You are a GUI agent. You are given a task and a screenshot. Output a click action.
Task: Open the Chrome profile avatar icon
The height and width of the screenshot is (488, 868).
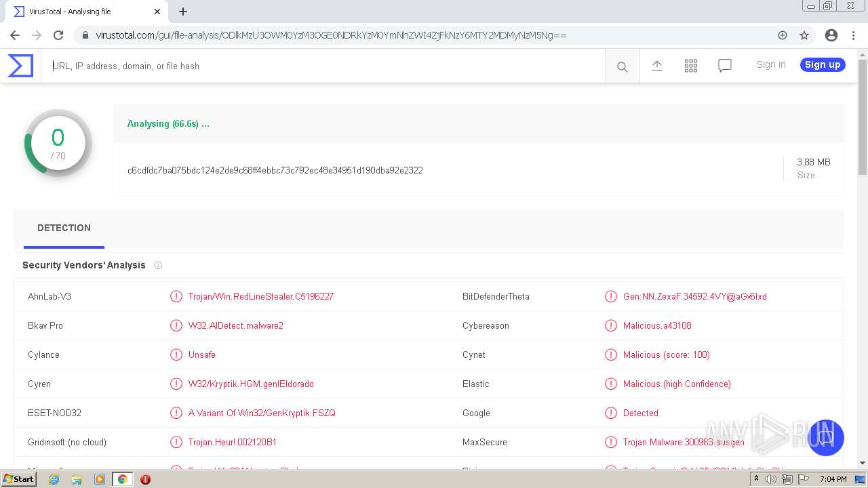(x=831, y=35)
